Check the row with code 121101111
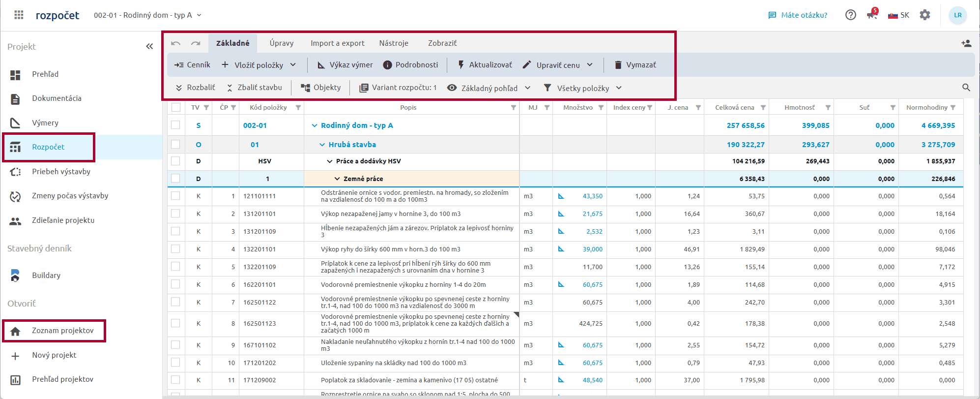Screen dimensions: 980x399 (175, 196)
